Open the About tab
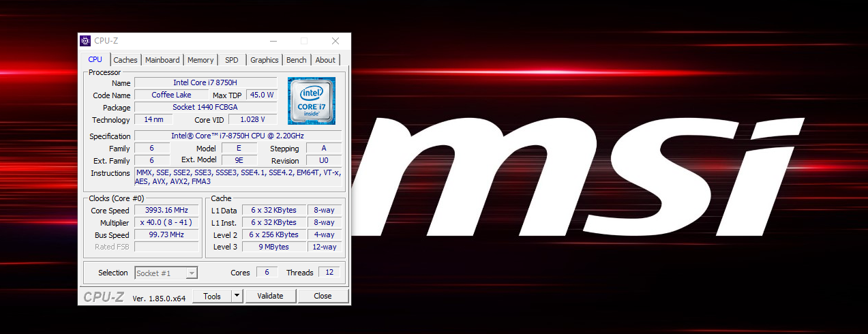 325,60
